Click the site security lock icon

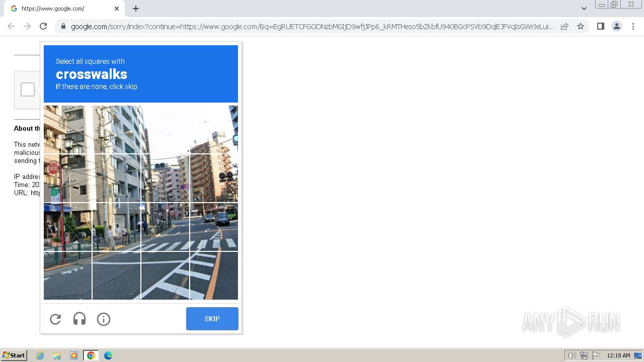tap(63, 26)
